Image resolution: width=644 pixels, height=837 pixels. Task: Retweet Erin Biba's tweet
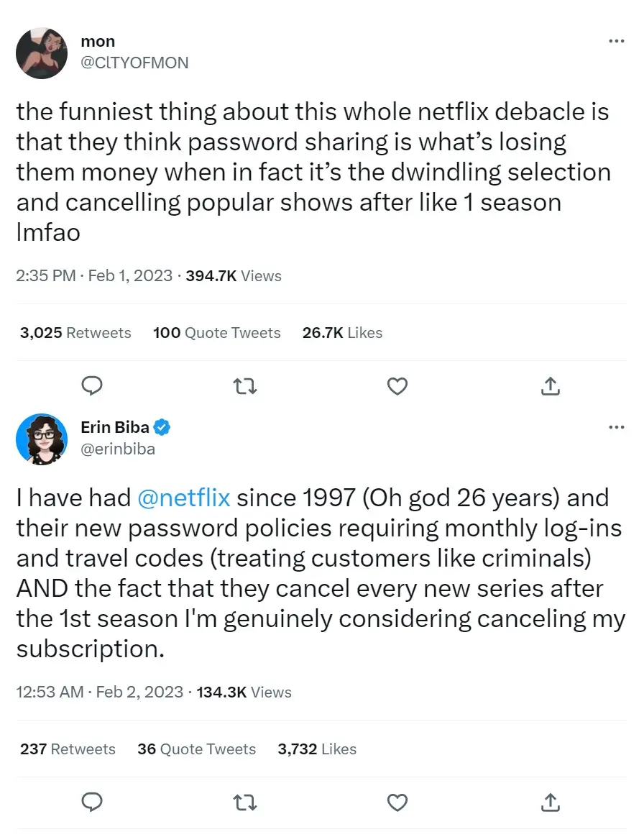click(244, 802)
